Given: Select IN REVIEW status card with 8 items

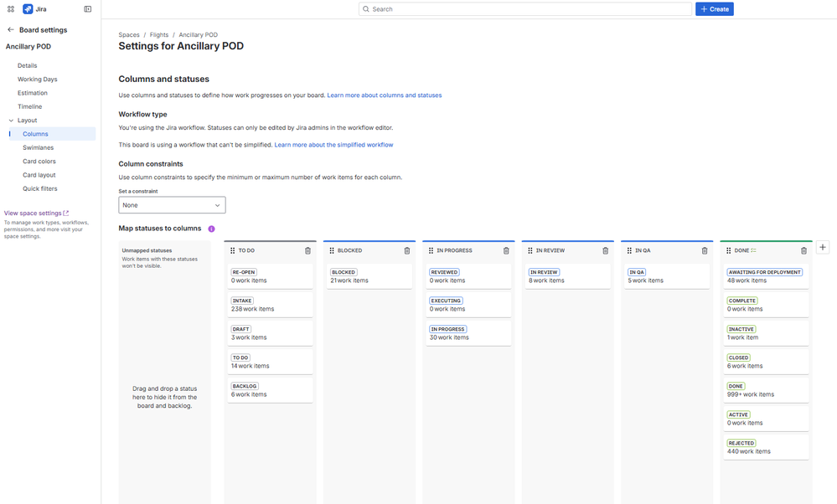Looking at the screenshot, I should coord(568,276).
